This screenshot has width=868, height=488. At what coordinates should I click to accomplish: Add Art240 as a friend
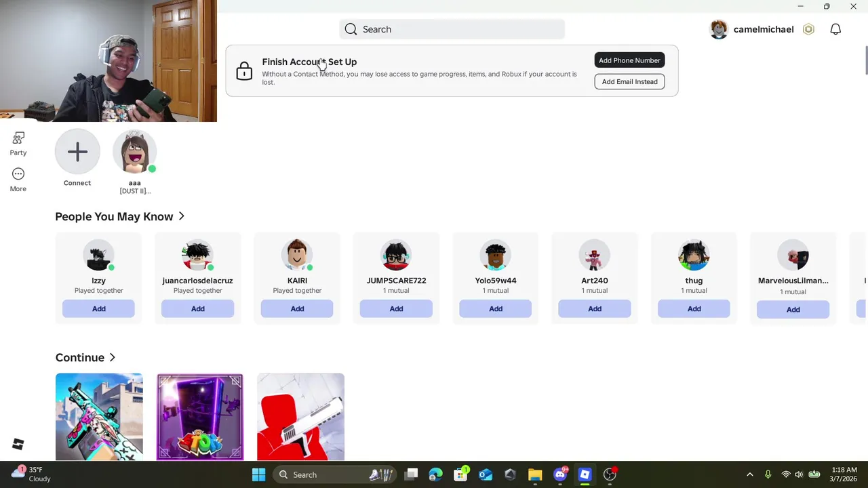tap(595, 308)
